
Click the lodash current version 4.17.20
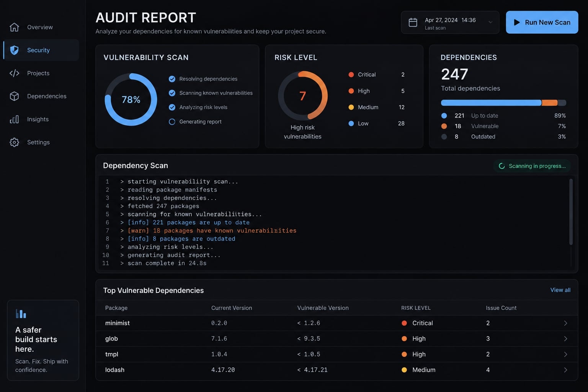223,370
